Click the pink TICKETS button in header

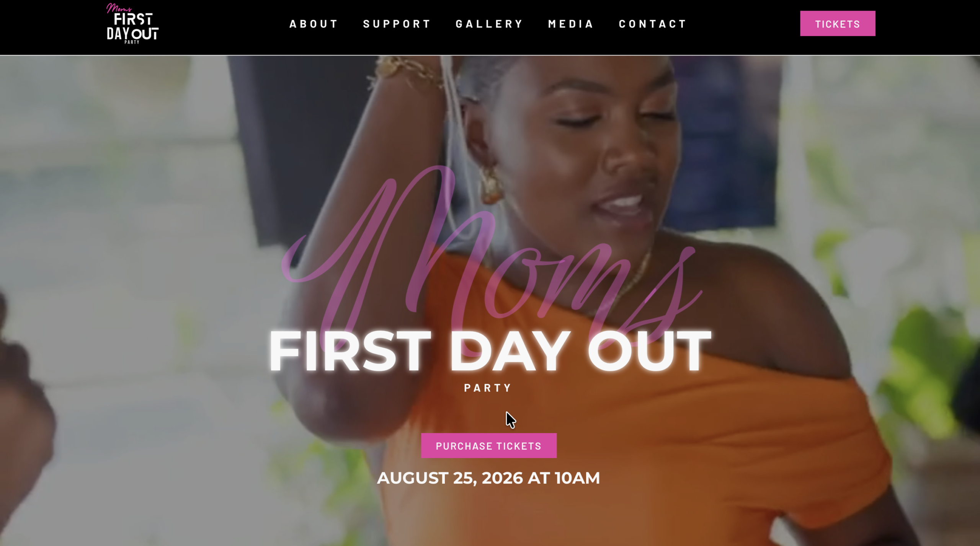click(x=837, y=24)
